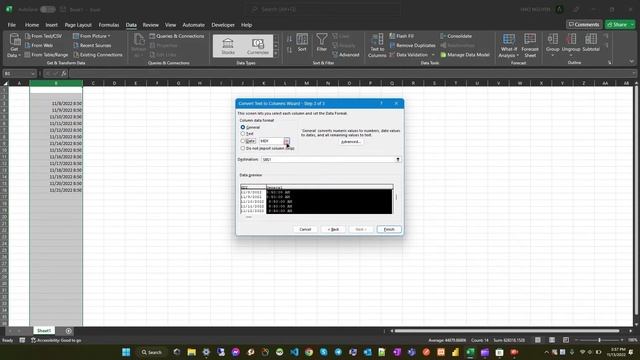
Task: Click the green Share button
Action: tap(620, 24)
